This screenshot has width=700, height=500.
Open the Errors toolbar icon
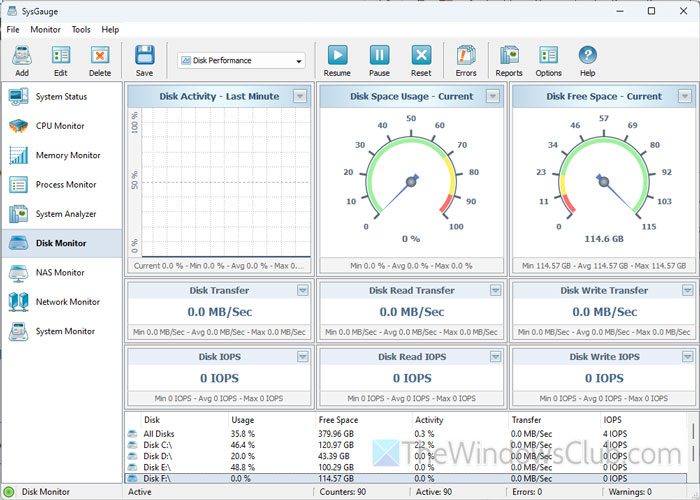pos(466,56)
